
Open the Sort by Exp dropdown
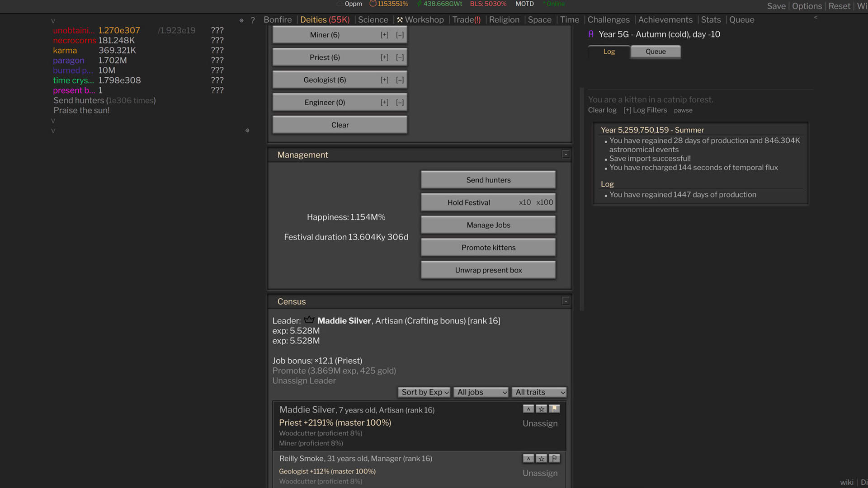click(424, 392)
